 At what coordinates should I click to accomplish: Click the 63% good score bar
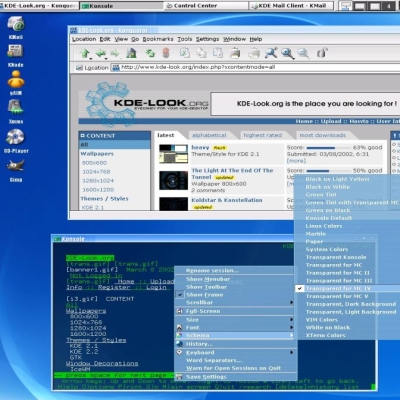click(x=328, y=148)
